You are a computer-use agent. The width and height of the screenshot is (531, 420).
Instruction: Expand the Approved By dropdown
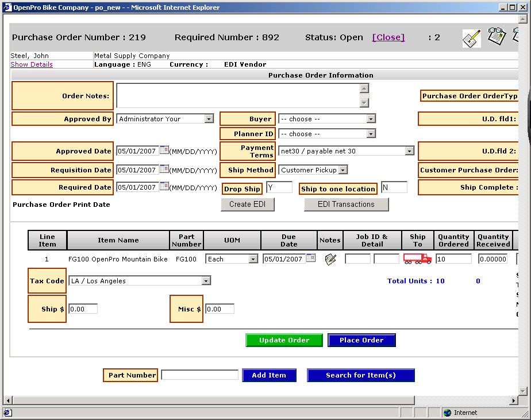click(209, 119)
